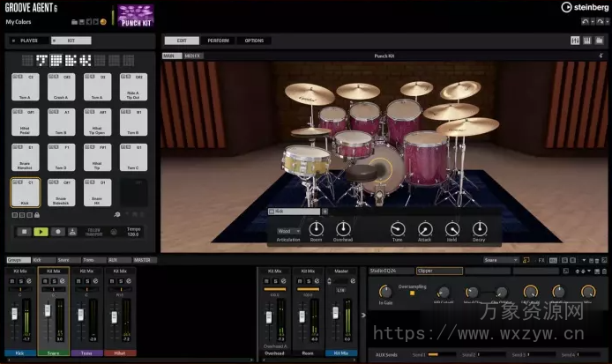Open the Snare channel selection dropdown
The height and width of the screenshot is (364, 612).
(x=501, y=260)
